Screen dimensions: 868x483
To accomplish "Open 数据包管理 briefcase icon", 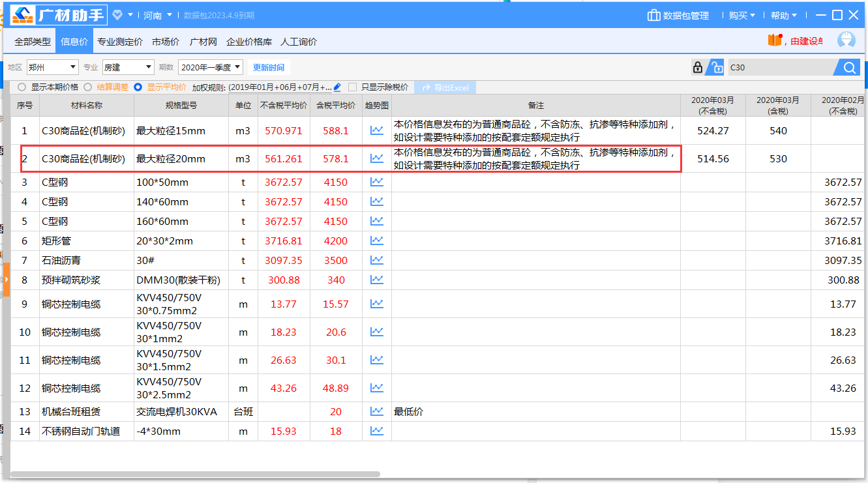I will coord(653,15).
